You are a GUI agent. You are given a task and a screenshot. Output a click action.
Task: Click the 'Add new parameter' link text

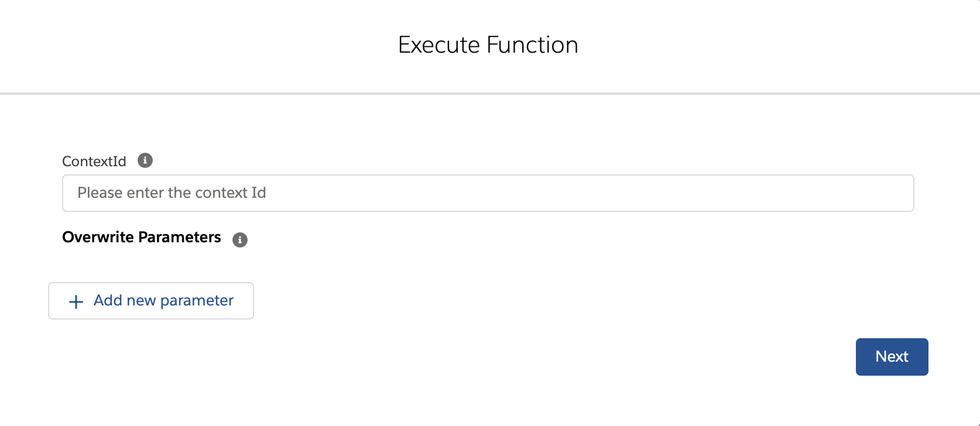click(163, 300)
